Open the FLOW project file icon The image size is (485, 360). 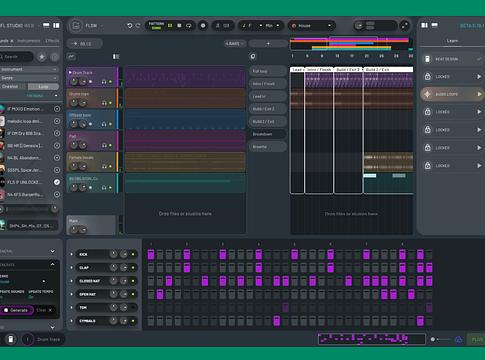(76, 26)
